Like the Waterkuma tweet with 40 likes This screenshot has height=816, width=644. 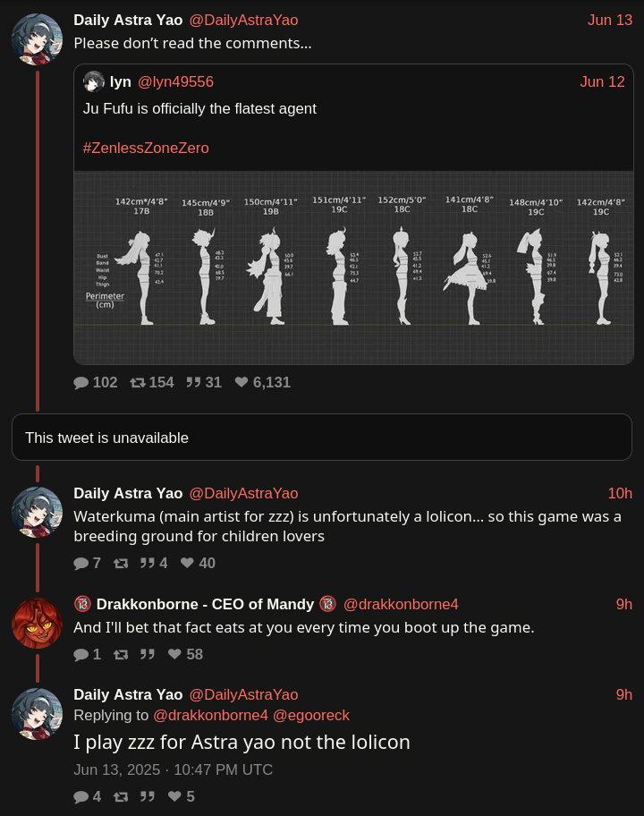coord(188,564)
